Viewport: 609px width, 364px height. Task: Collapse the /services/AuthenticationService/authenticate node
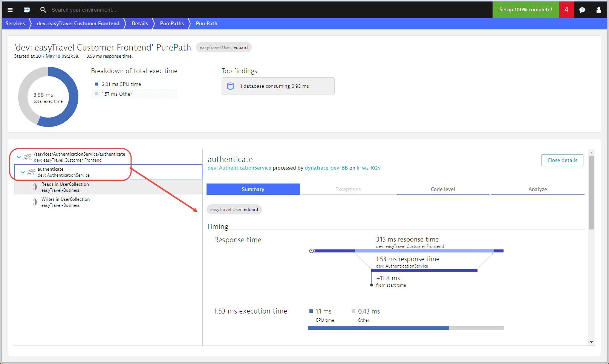click(19, 157)
